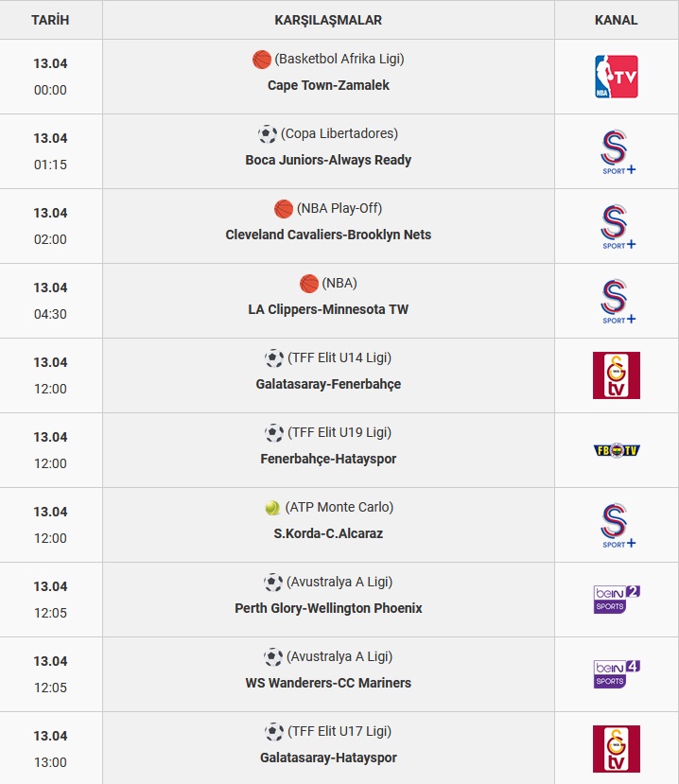Image resolution: width=679 pixels, height=784 pixels.
Task: Click soccer ball icon beside Copa Libertadores
Action: coord(268,134)
